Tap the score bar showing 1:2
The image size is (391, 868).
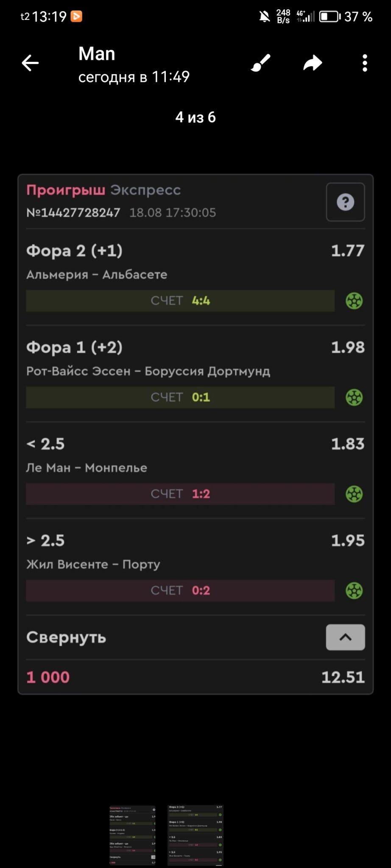pyautogui.click(x=180, y=494)
